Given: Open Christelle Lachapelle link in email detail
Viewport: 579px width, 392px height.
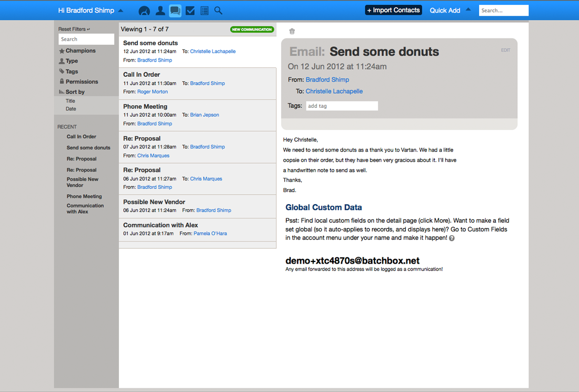Looking at the screenshot, I should pyautogui.click(x=334, y=91).
